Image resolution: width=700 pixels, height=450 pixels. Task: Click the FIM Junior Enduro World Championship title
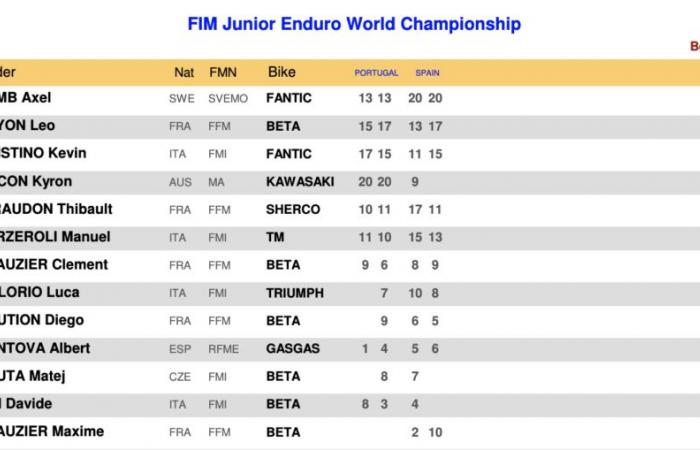coord(354,24)
